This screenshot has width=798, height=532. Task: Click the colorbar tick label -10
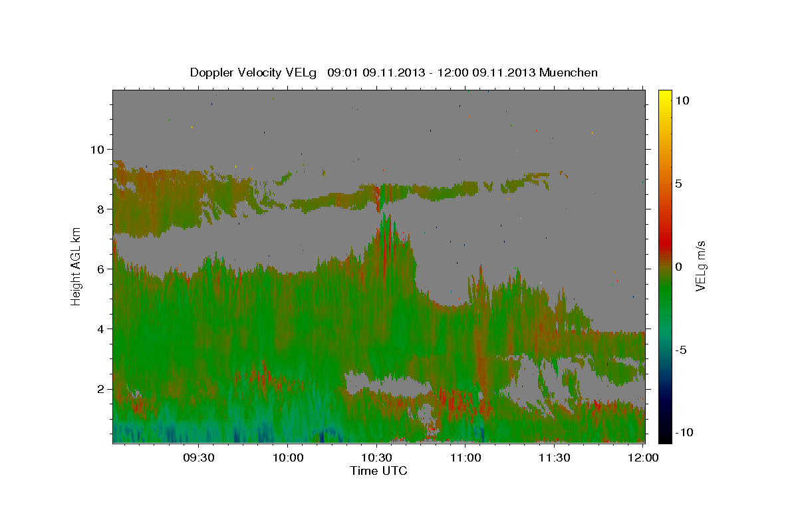click(x=684, y=432)
